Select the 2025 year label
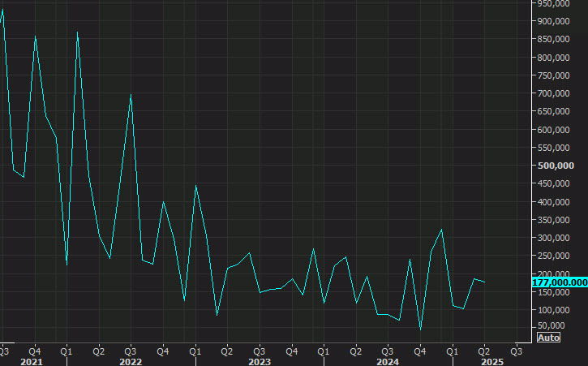The image size is (588, 366). coord(492,361)
